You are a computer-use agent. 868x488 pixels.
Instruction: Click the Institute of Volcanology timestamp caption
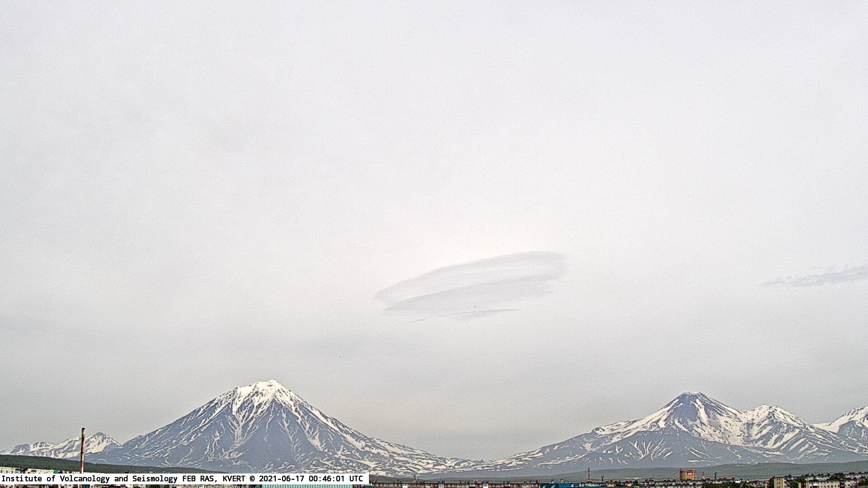point(184,479)
